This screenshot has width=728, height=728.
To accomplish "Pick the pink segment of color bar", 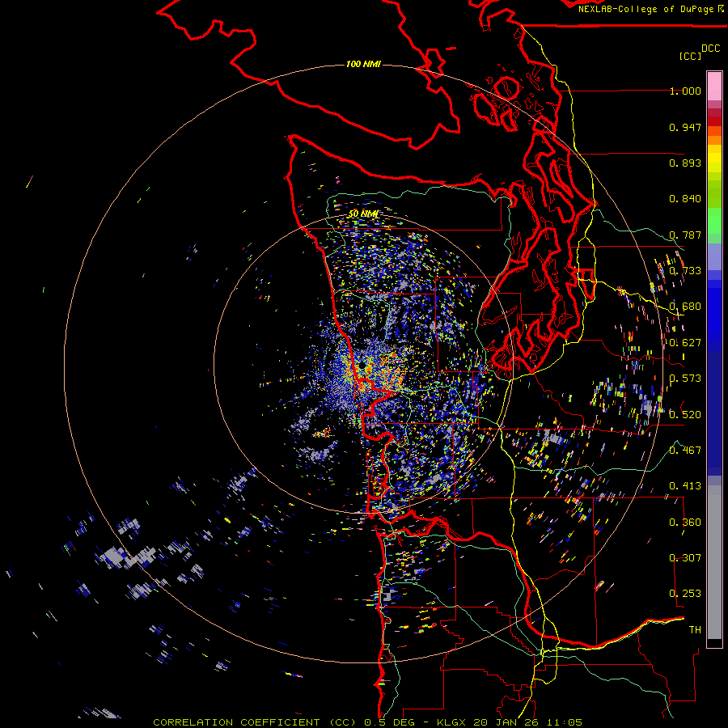I will point(714,86).
